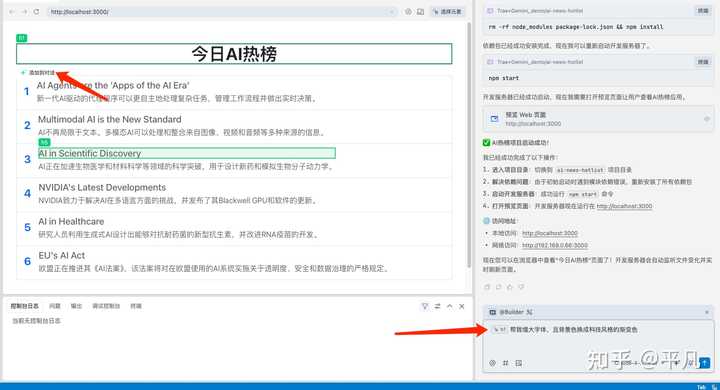This screenshot has width=720, height=390.
Task: Click the circular icon beside the address bar
Action: point(408,11)
